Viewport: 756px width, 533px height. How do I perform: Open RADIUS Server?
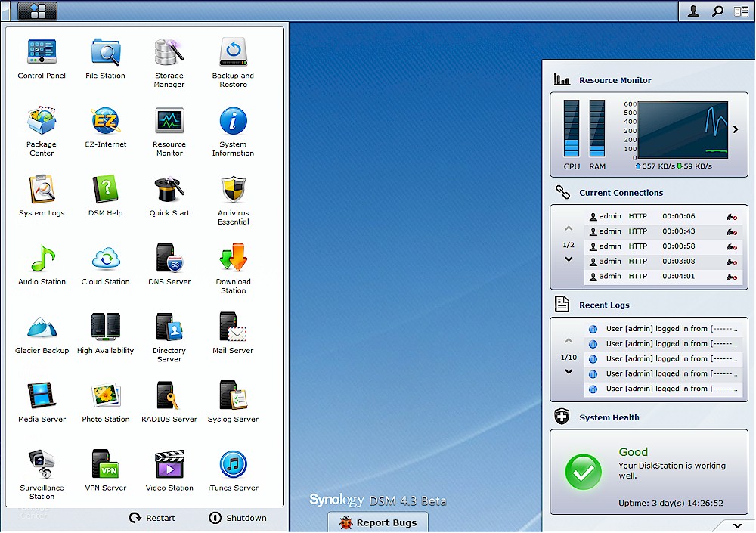169,401
